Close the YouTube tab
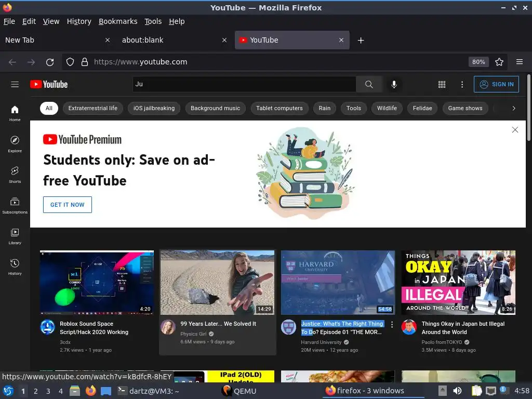532x399 pixels. click(x=341, y=40)
